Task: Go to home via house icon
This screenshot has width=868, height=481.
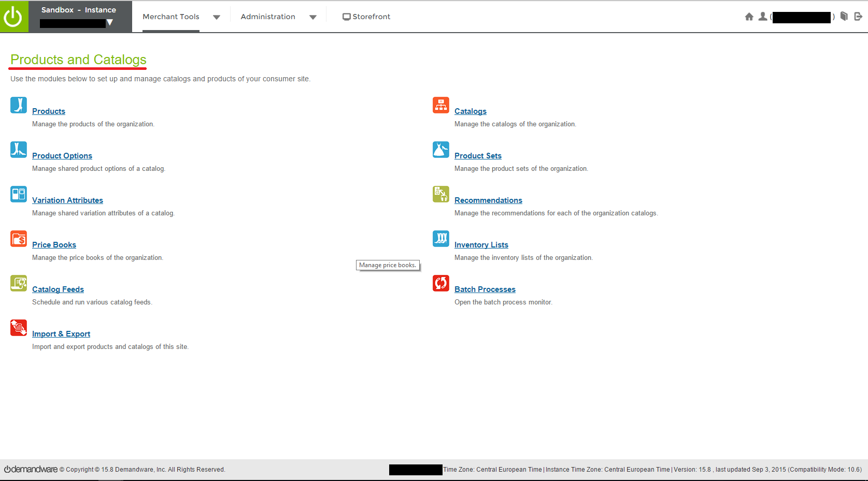Action: click(x=749, y=17)
